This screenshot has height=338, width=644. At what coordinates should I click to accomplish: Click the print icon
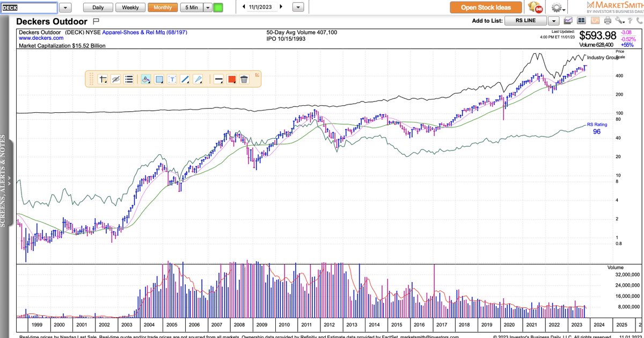coord(608,21)
